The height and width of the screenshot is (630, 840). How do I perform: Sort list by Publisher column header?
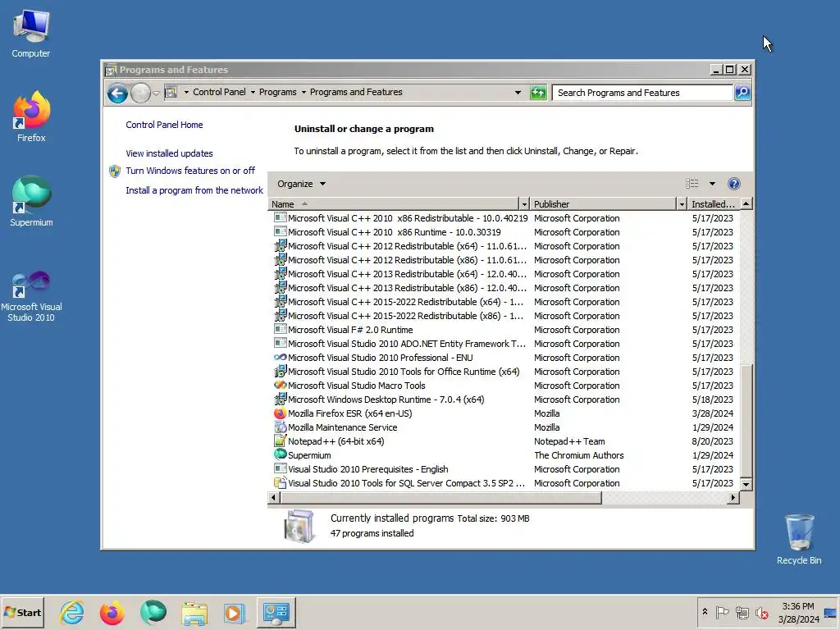point(603,204)
